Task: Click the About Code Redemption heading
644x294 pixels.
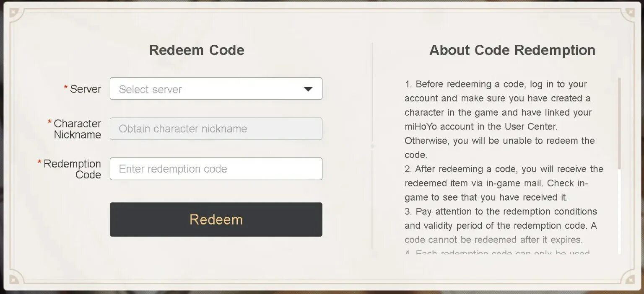Action: point(512,50)
